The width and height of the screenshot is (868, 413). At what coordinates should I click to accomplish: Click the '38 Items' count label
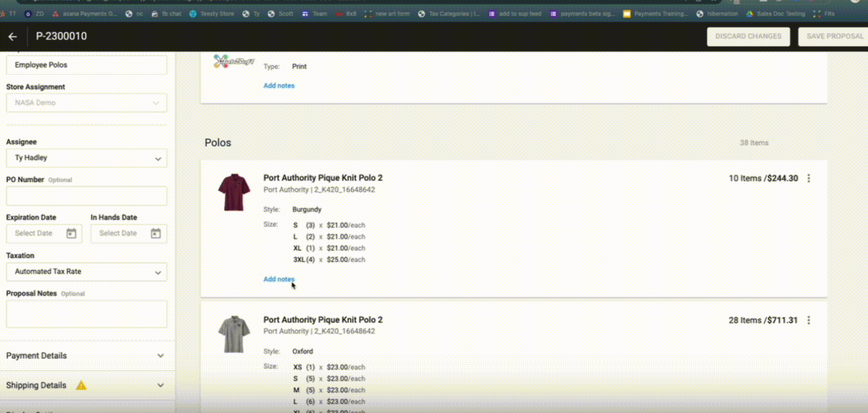754,143
